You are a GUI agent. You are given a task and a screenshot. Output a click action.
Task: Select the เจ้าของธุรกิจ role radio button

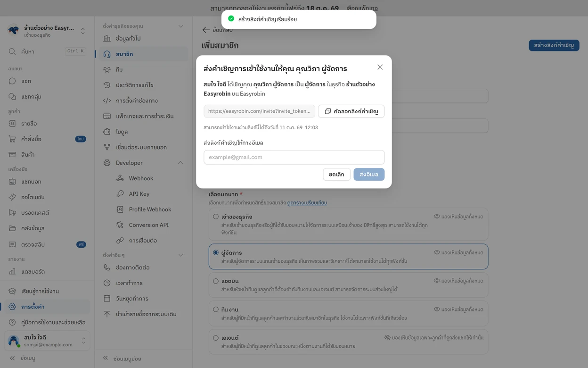(216, 217)
